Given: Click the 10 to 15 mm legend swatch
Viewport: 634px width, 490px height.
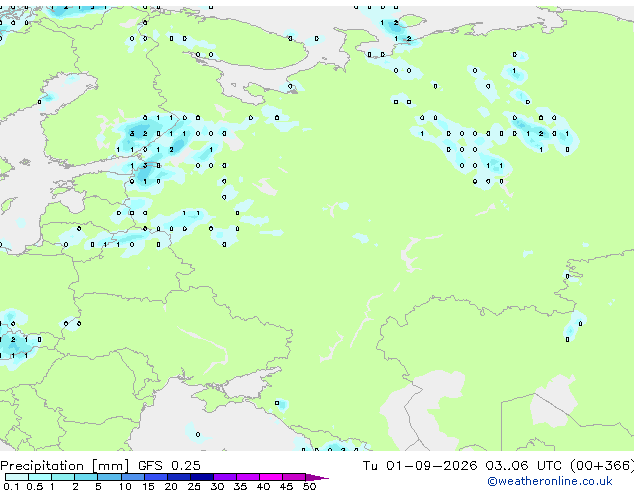Looking at the screenshot, I should pyautogui.click(x=132, y=477).
